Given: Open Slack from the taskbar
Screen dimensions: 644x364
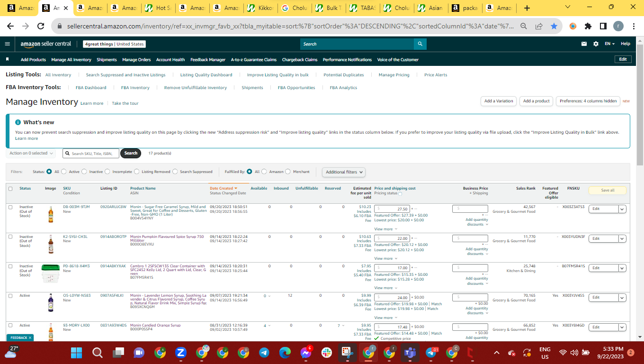Looking at the screenshot, I should (326, 353).
